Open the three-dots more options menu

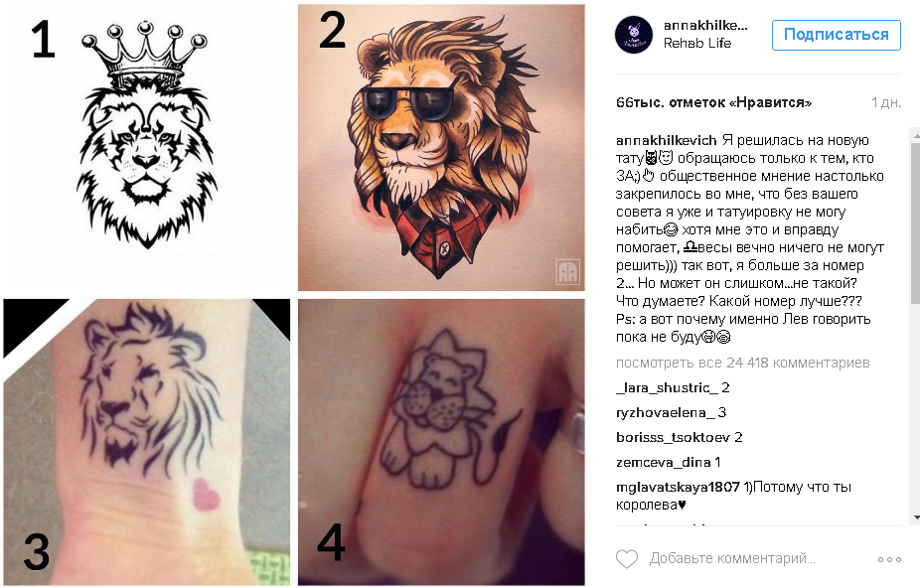click(x=889, y=559)
